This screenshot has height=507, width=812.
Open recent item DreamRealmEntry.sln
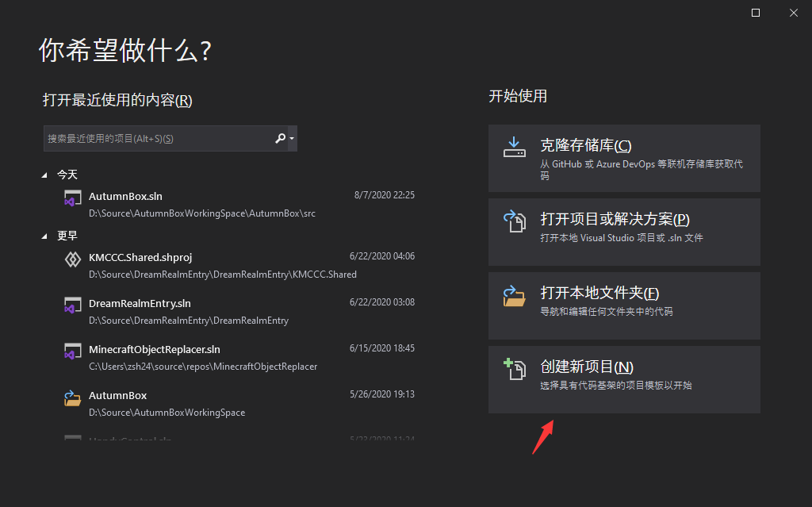click(x=140, y=303)
